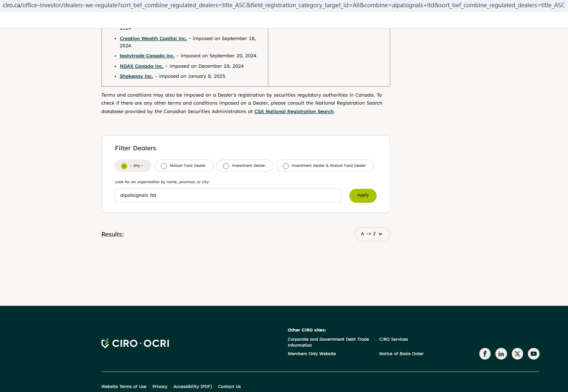568x392 pixels.
Task: Click the 'Results:' heading text
Action: click(x=113, y=234)
